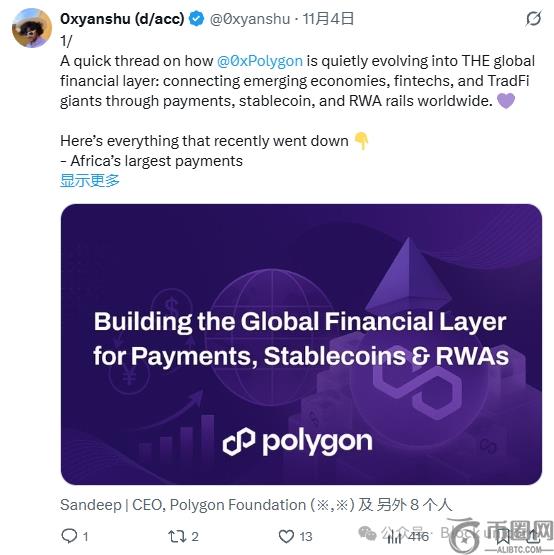
Task: Click the share upload icon
Action: point(533,536)
